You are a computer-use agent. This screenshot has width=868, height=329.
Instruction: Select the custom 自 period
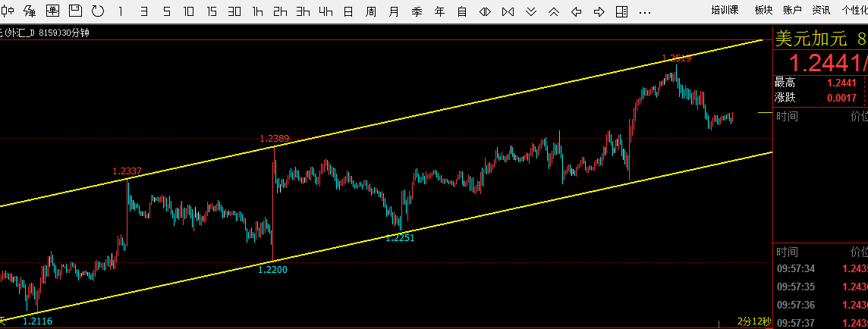pyautogui.click(x=462, y=11)
